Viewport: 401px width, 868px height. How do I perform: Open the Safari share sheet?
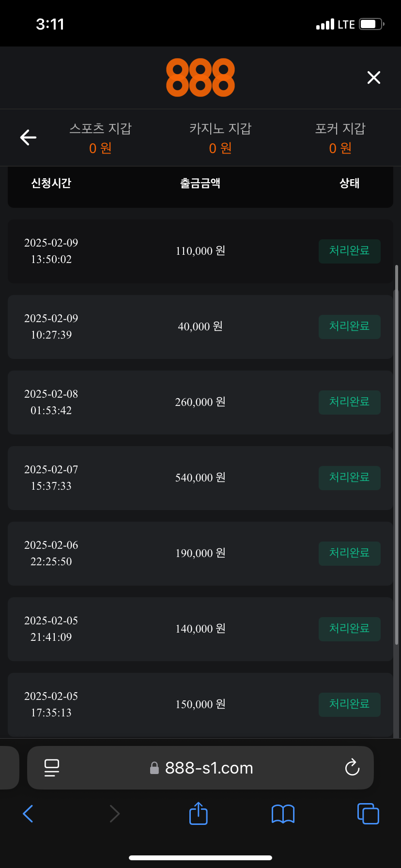(199, 813)
